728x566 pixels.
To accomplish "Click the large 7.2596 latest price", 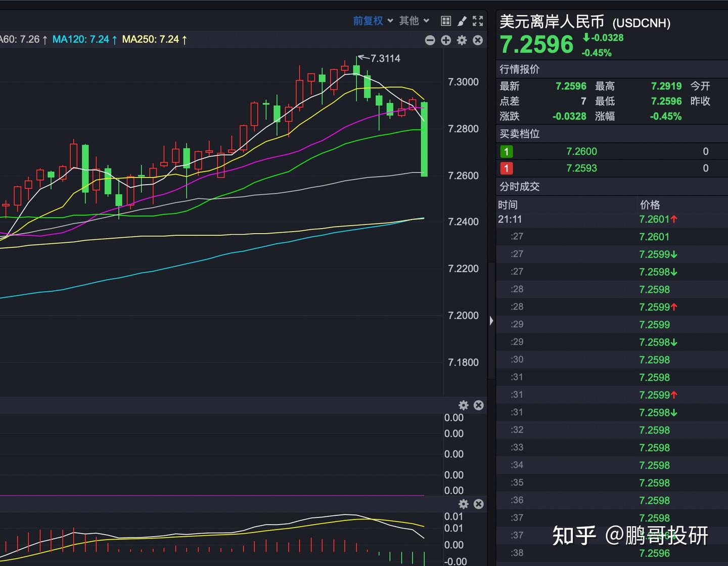I will [536, 45].
